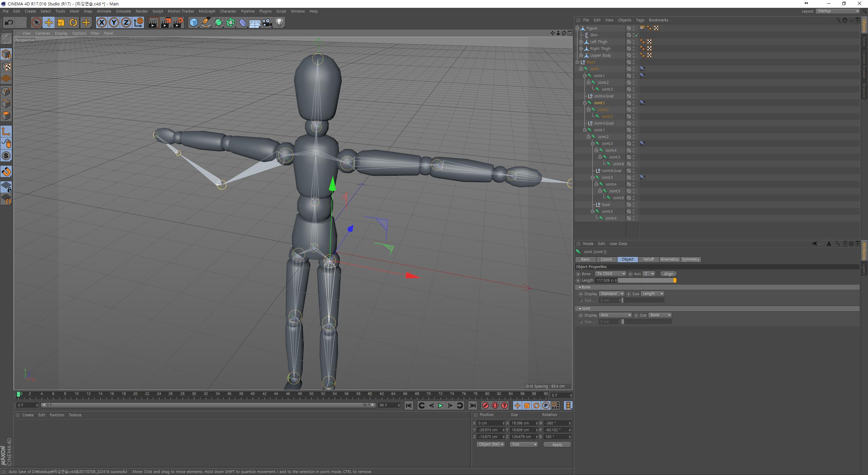Viewport: 868px width, 475px height.
Task: Toggle Parameter (P) keyframe recording
Action: click(546, 405)
